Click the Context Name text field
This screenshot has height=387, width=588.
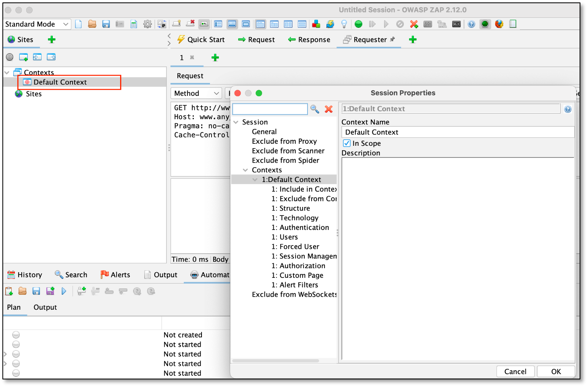(x=458, y=132)
